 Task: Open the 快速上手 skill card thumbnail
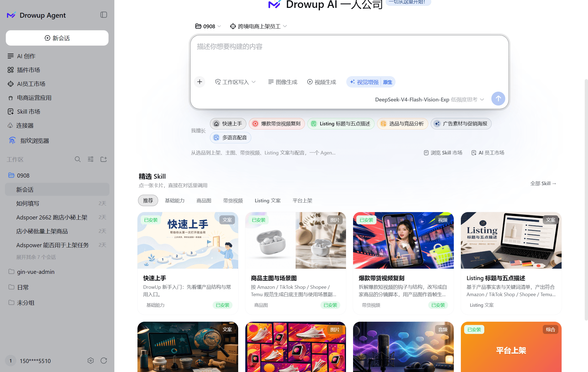pyautogui.click(x=188, y=240)
